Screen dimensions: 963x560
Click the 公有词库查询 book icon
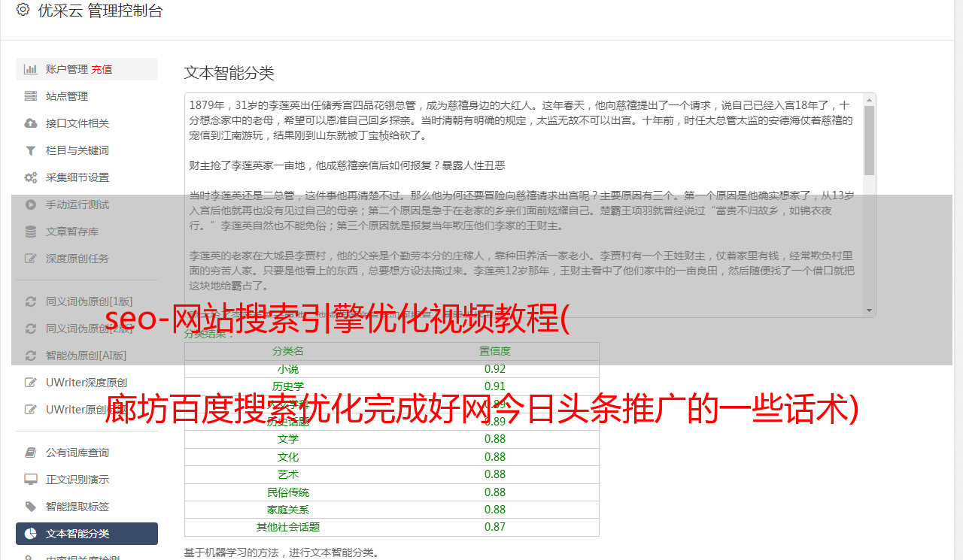tap(31, 453)
